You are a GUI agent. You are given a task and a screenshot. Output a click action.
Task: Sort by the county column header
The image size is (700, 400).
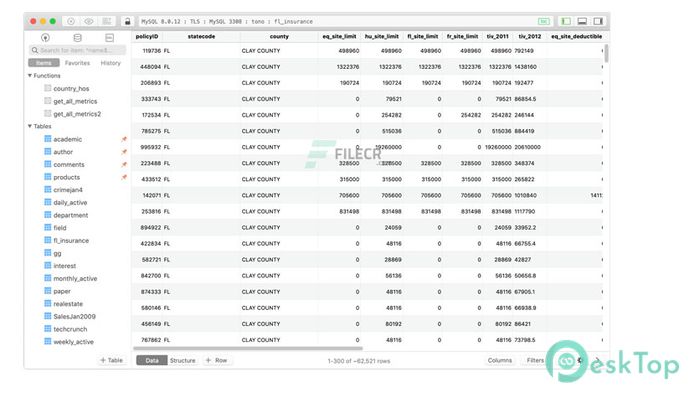tap(279, 37)
